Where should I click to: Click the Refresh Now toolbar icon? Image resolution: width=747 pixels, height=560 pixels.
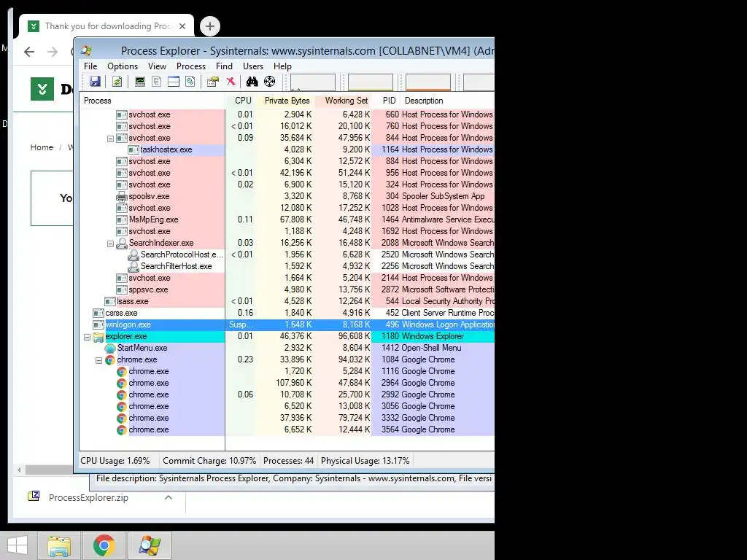coord(117,82)
